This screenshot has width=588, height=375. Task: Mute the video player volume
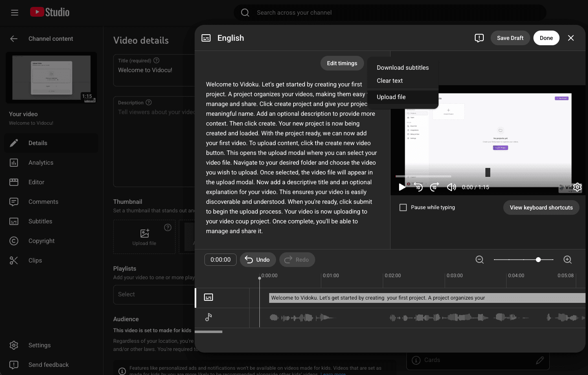pos(451,187)
